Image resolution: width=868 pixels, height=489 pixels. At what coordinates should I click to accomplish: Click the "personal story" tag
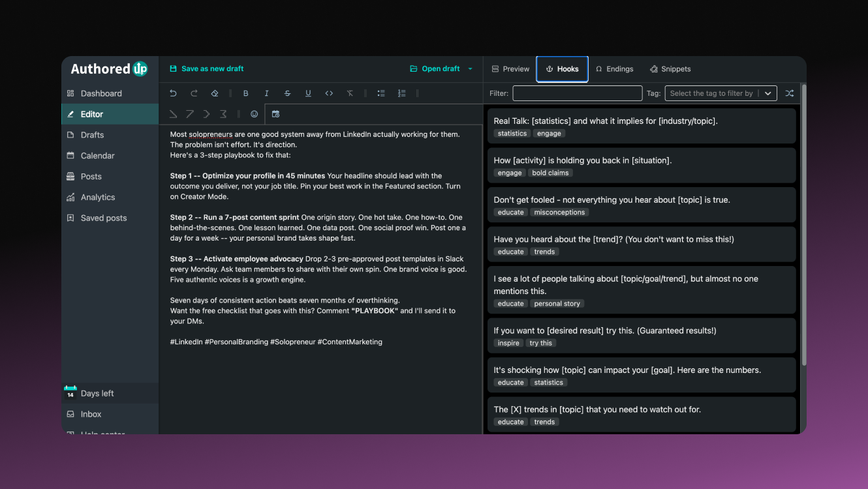point(557,304)
